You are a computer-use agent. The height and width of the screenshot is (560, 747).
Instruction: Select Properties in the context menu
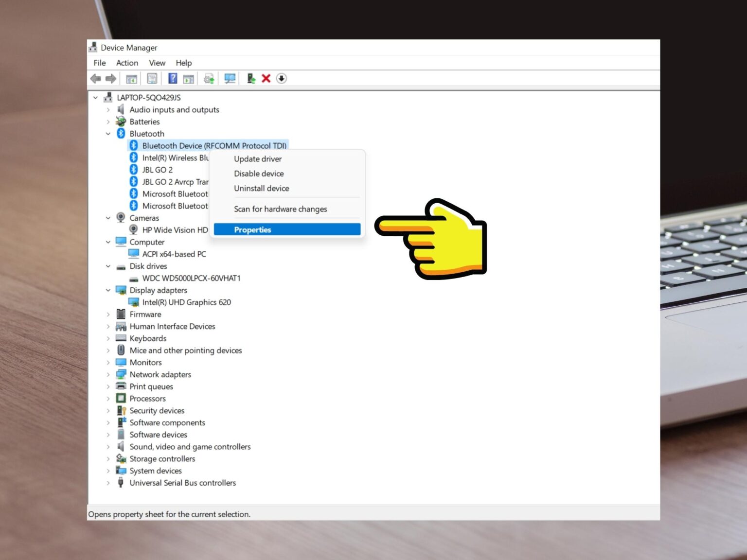[287, 229]
